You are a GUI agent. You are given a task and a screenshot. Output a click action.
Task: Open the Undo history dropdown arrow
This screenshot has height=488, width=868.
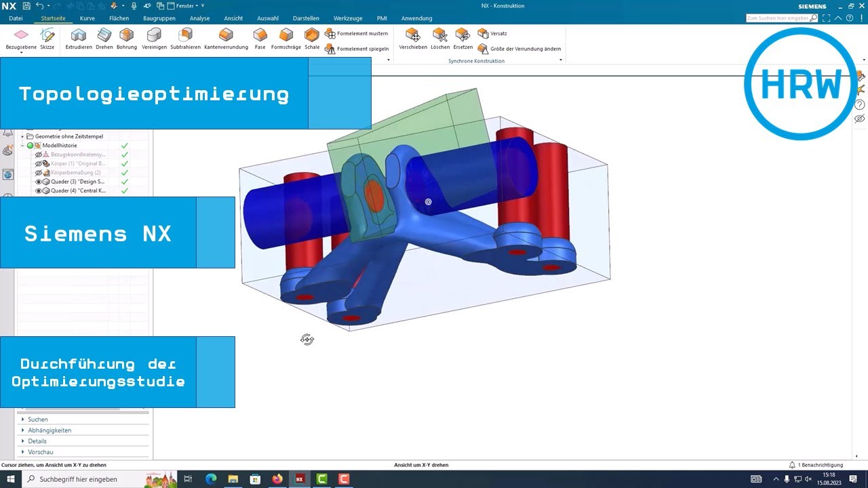[x=47, y=5]
